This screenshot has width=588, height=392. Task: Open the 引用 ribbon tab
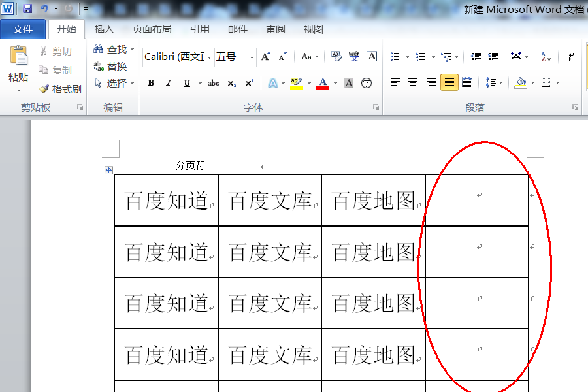199,29
